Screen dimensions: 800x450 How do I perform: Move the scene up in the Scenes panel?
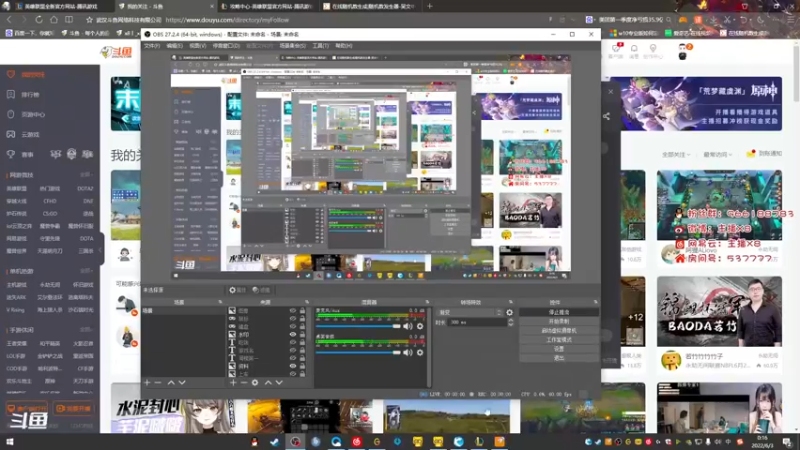tap(171, 382)
